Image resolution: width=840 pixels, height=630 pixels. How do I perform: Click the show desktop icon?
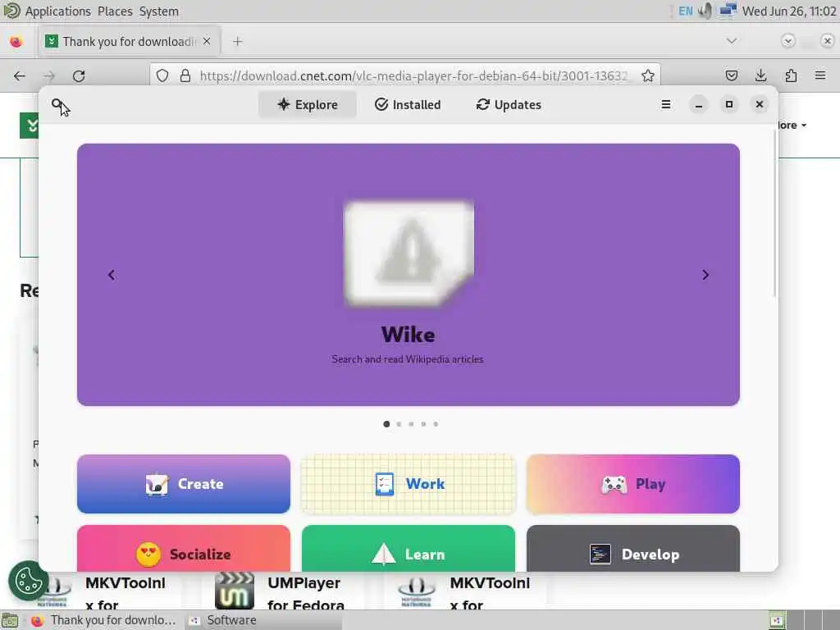click(x=10, y=620)
